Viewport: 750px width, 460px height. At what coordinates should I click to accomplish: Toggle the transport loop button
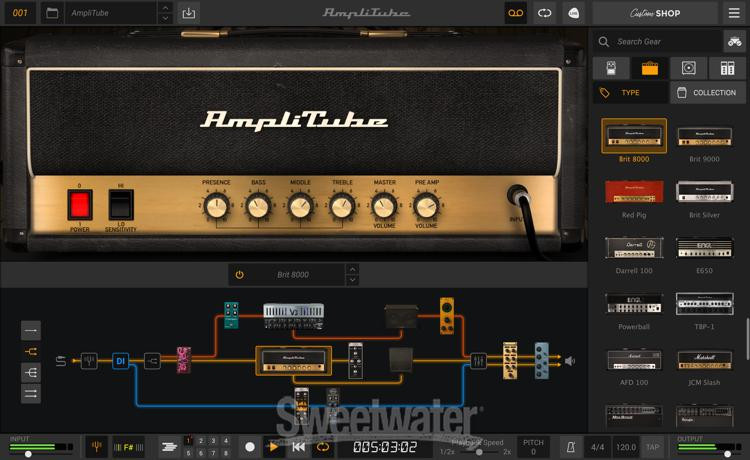click(x=323, y=447)
